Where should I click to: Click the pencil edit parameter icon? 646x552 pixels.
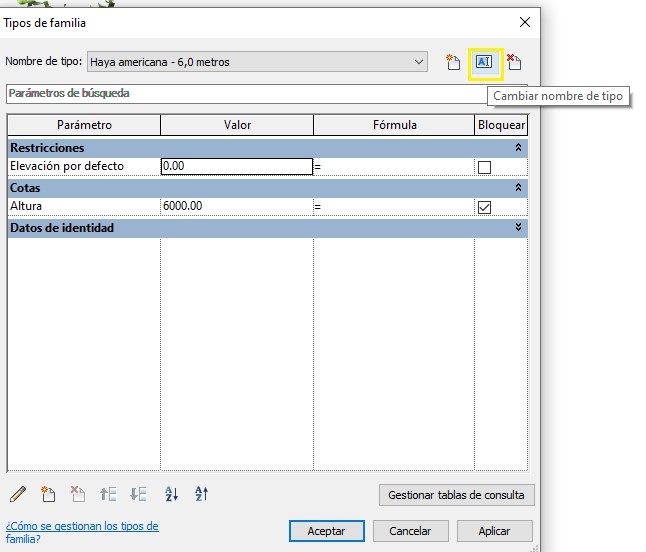18,494
